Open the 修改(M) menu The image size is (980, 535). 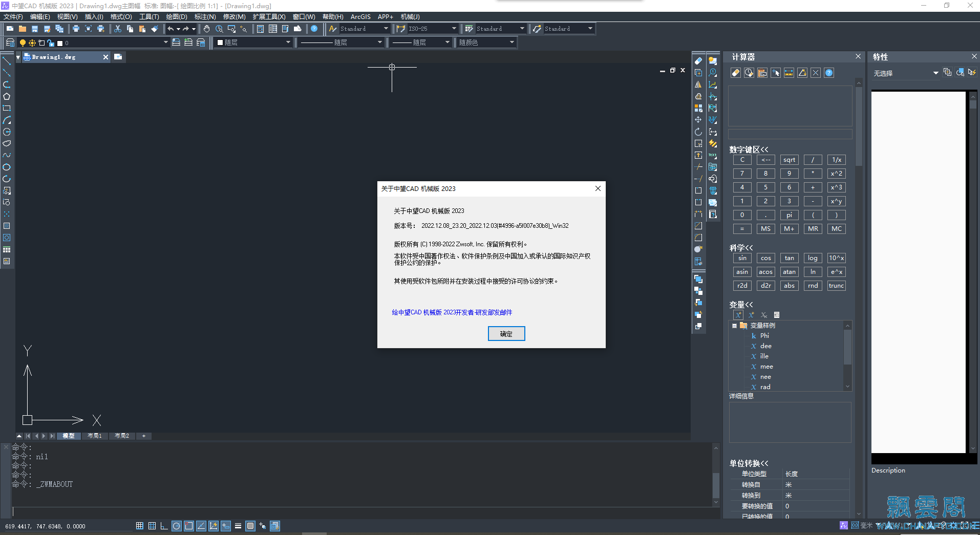[x=234, y=17]
